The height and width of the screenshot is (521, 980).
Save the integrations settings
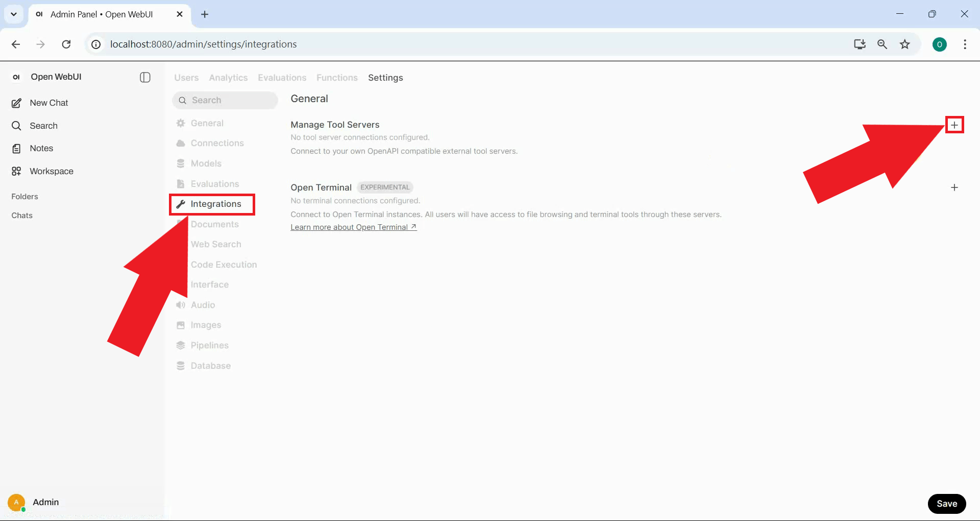947,504
